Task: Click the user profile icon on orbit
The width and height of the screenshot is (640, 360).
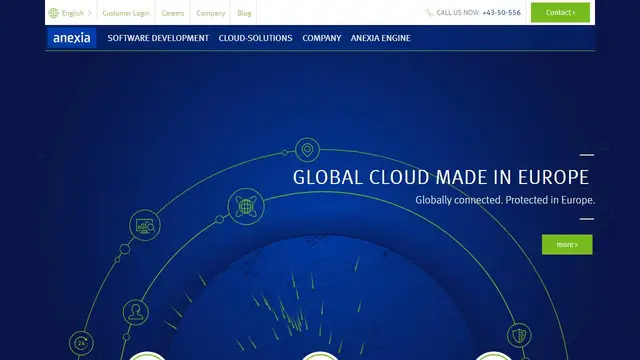Action: point(136,312)
